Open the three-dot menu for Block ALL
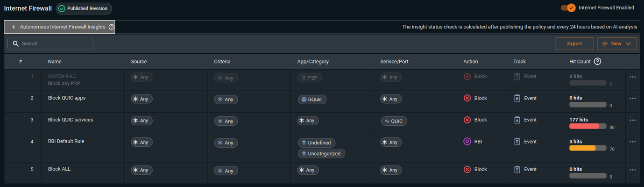 click(x=633, y=170)
